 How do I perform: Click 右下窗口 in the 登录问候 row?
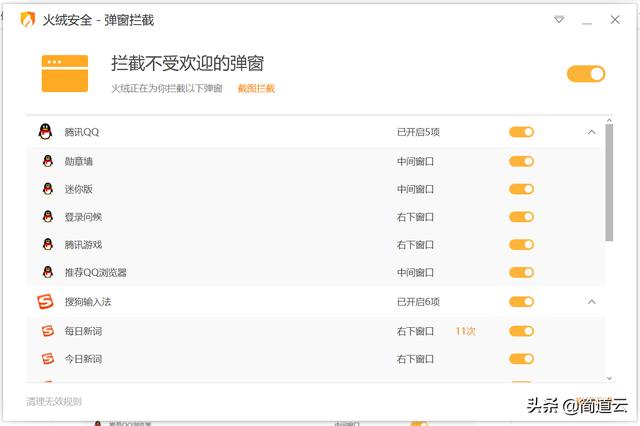pyautogui.click(x=415, y=217)
